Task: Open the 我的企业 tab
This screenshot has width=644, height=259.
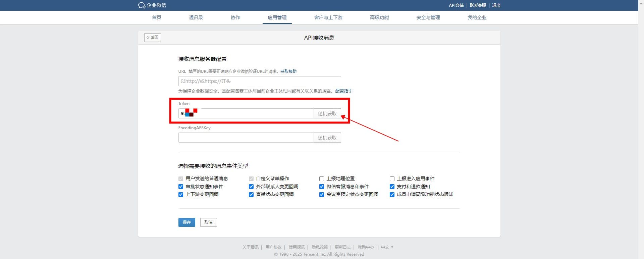Action: 477,17
